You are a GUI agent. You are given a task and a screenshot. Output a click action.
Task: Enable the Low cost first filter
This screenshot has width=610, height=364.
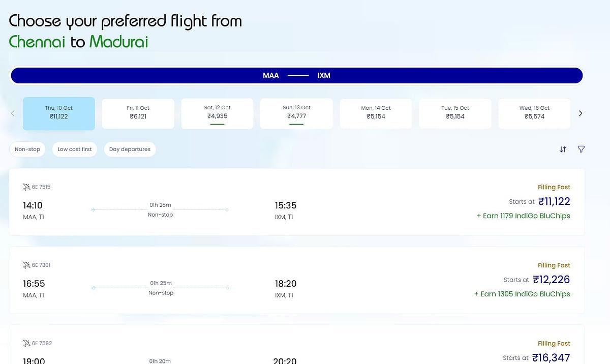point(74,149)
